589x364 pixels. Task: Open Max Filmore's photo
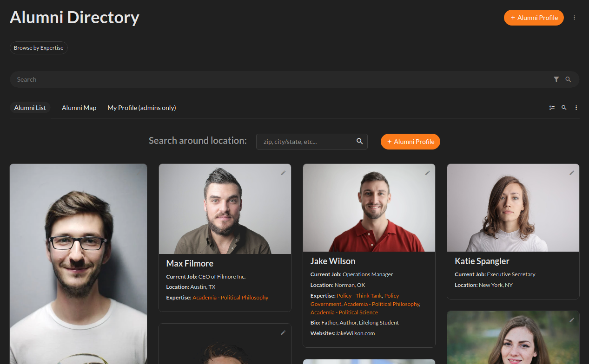tap(225, 209)
